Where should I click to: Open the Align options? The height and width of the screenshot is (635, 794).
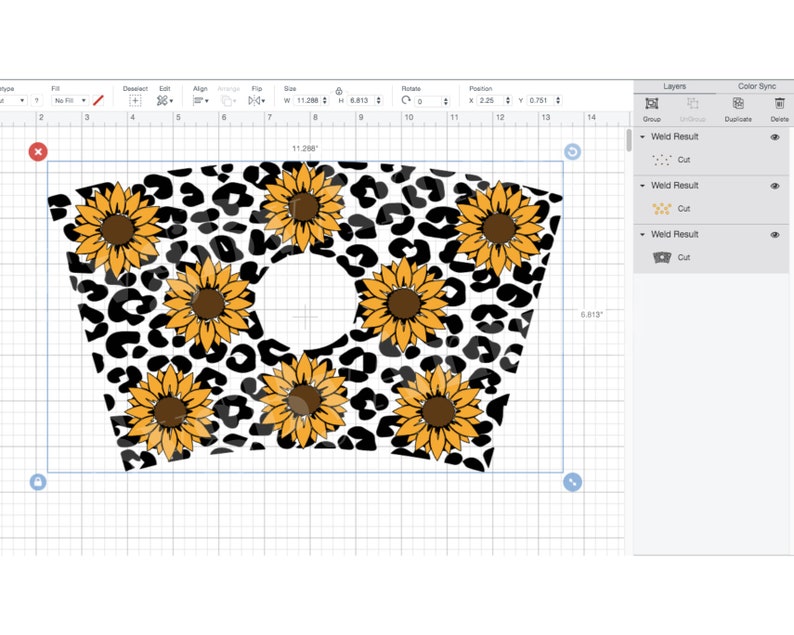click(201, 101)
